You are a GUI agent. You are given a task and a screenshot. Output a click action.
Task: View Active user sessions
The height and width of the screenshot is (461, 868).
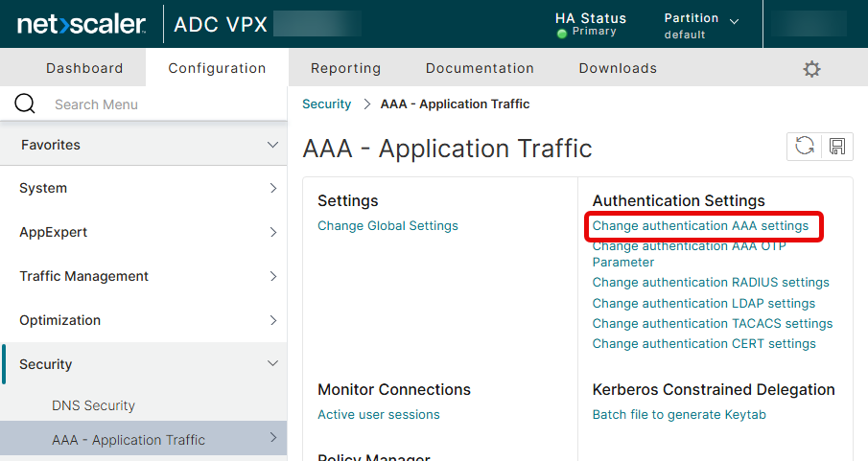(378, 415)
